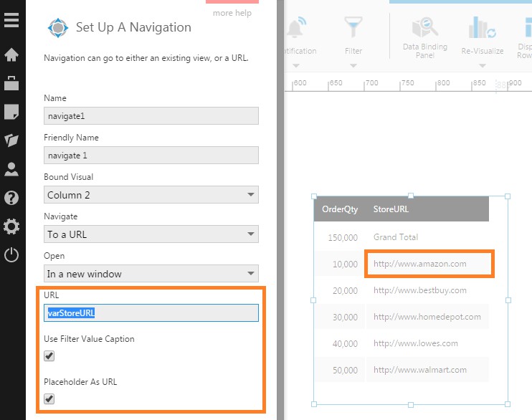This screenshot has width=532, height=420.
Task: Open the help question mark icon
Action: point(11,198)
